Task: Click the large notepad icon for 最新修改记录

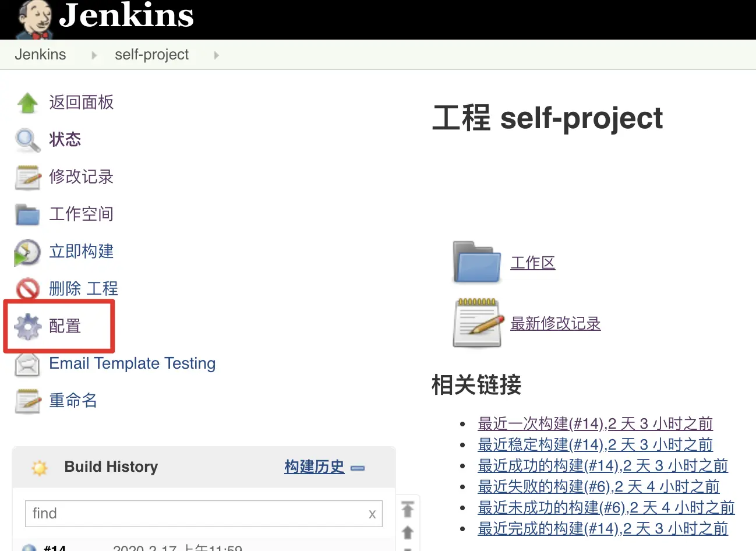Action: (478, 323)
